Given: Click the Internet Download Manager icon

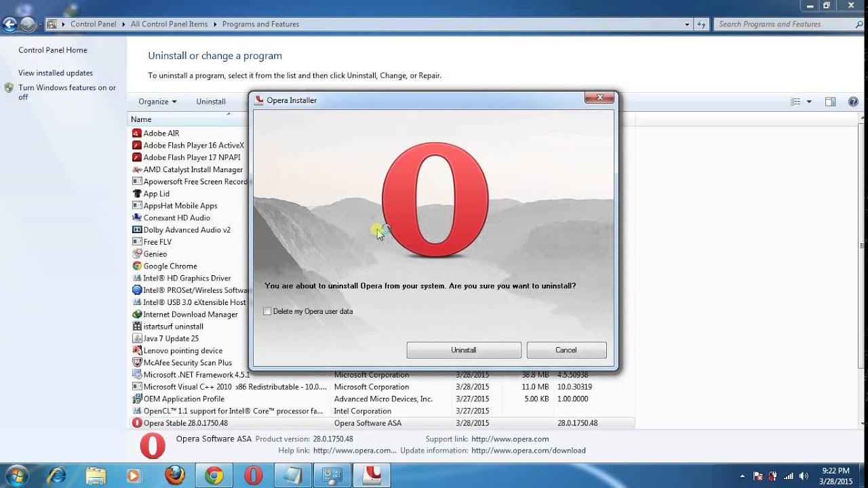Looking at the screenshot, I should click(x=137, y=314).
